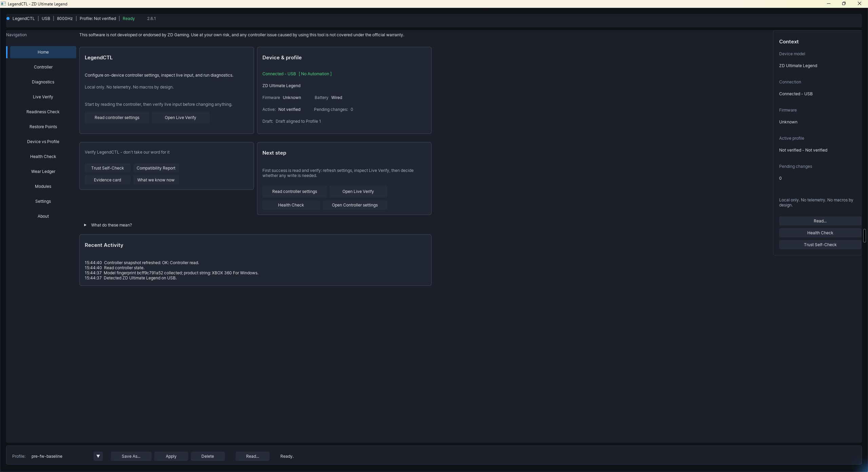Image resolution: width=868 pixels, height=472 pixels.
Task: Select Readiness Check in the navigation
Action: tap(43, 112)
